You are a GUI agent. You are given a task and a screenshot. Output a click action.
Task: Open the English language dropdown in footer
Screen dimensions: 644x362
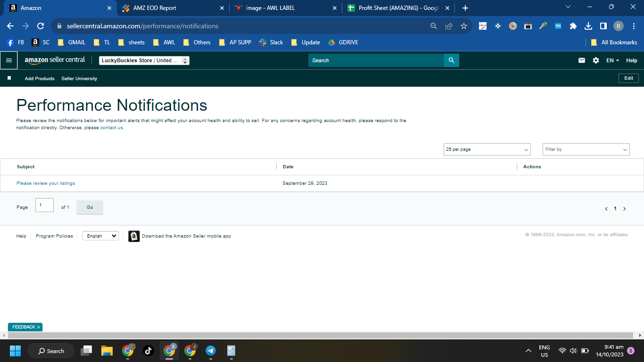click(100, 236)
